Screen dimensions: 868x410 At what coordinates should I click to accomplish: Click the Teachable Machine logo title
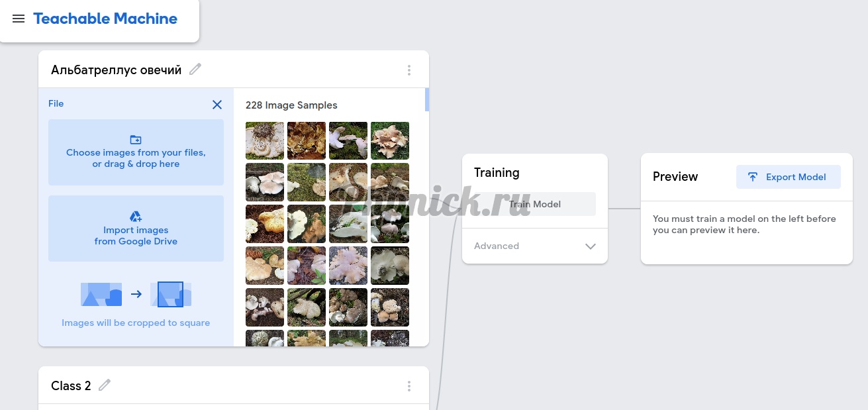pyautogui.click(x=105, y=19)
